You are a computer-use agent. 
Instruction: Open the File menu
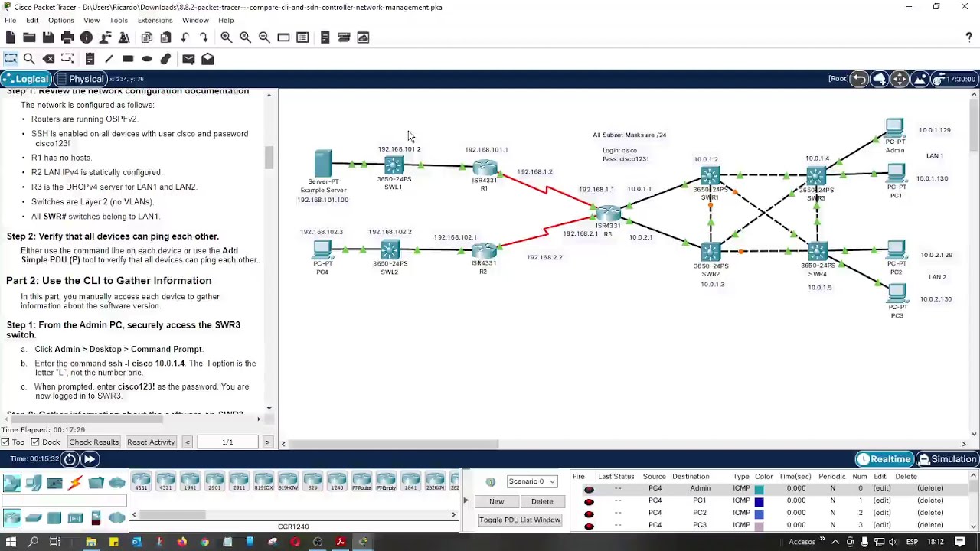[10, 21]
